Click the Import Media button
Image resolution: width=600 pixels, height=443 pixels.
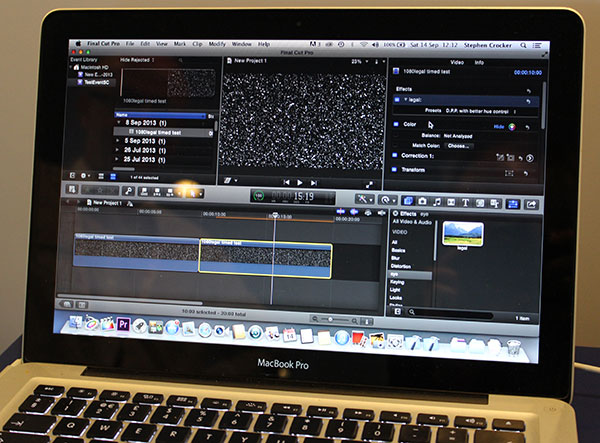(x=72, y=189)
